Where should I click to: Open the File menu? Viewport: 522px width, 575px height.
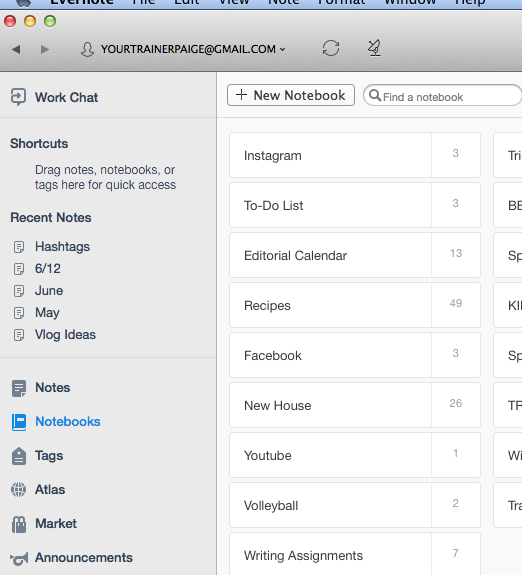(x=143, y=2)
